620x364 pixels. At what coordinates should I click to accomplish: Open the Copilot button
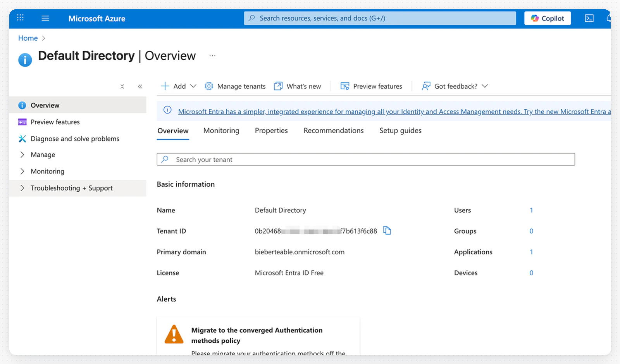(548, 18)
